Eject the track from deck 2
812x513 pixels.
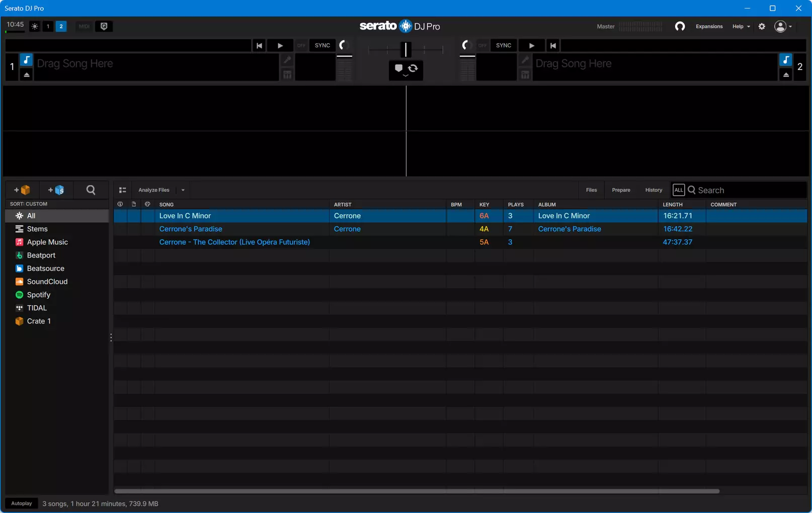click(786, 74)
